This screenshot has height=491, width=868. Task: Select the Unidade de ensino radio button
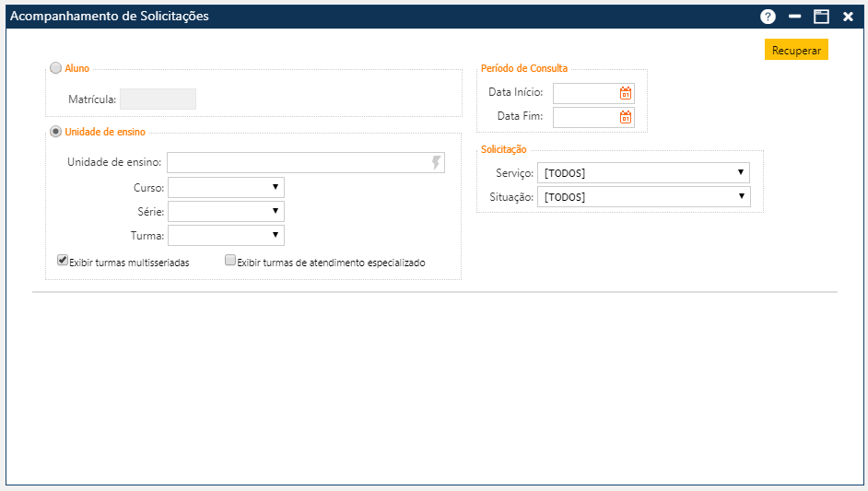56,132
